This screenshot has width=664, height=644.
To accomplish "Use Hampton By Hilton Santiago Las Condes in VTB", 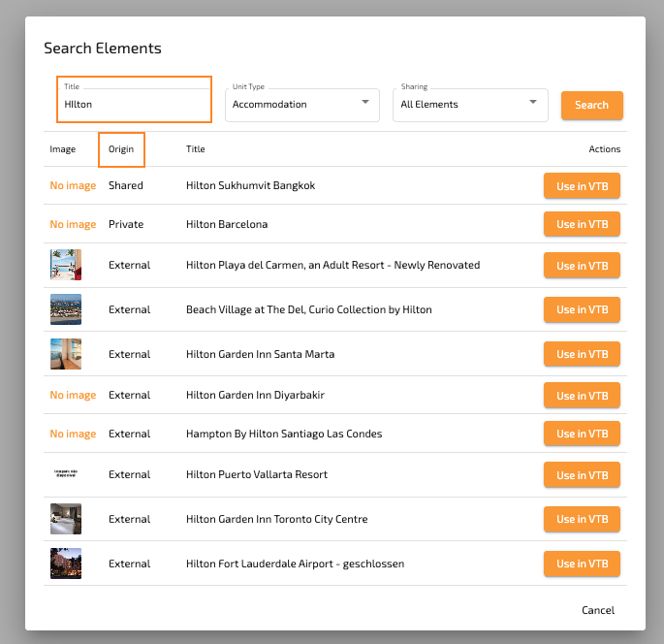I will [x=582, y=434].
